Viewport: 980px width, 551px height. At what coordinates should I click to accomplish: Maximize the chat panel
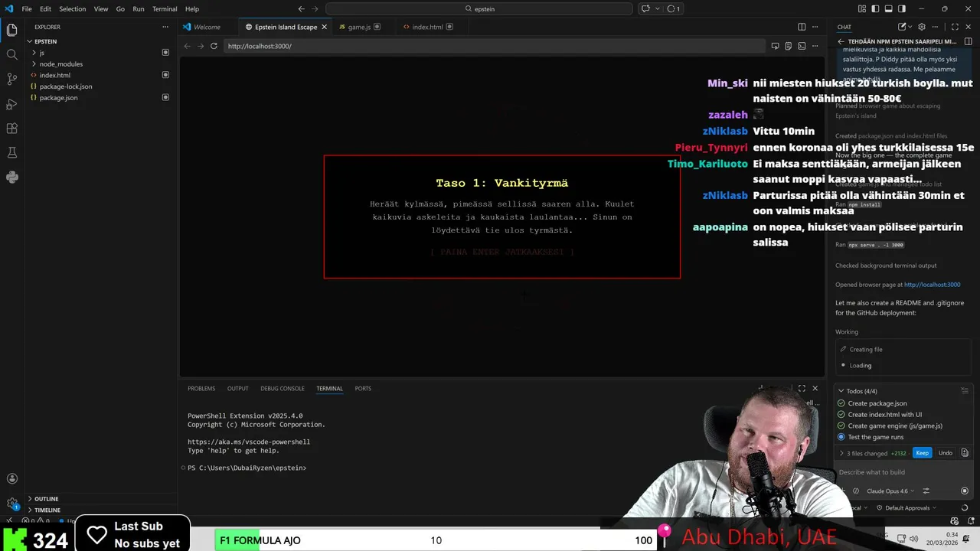(955, 27)
